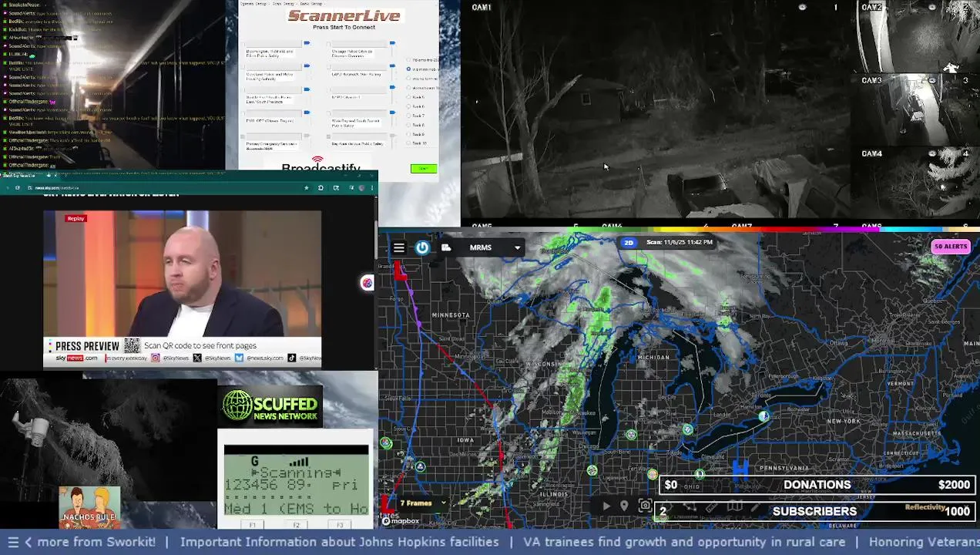980x555 pixels.
Task: Open the CAM2 camera thumbnail
Action: [918, 36]
